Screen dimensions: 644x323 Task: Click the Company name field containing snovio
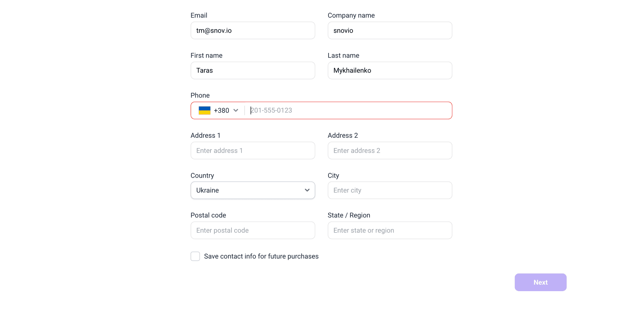coord(390,31)
